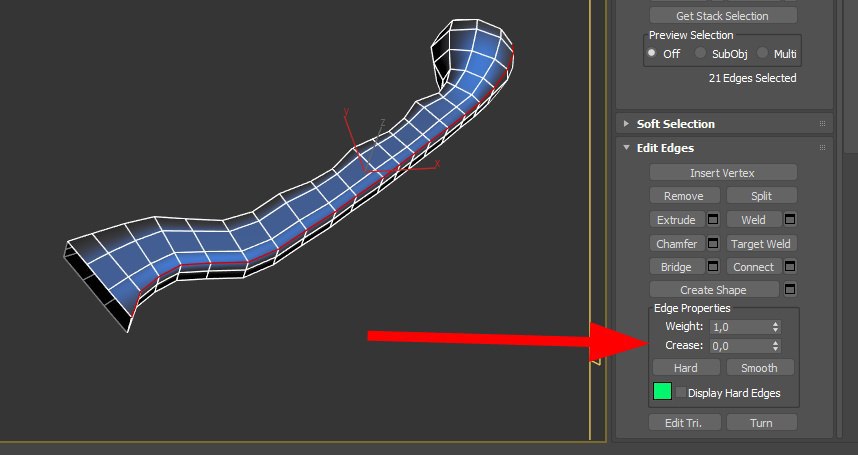Screen dimensions: 858x455
Task: Open Chamfer settings box icon
Action: pyautogui.click(x=712, y=243)
